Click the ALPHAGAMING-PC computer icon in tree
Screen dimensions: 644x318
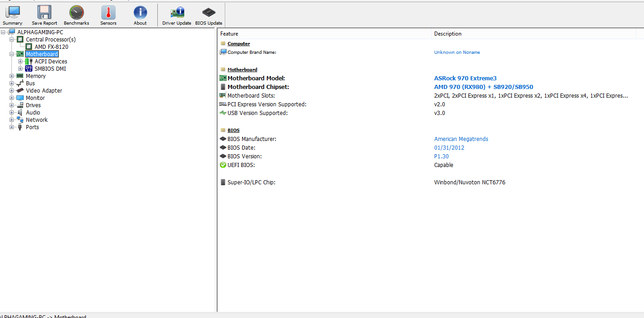point(12,32)
